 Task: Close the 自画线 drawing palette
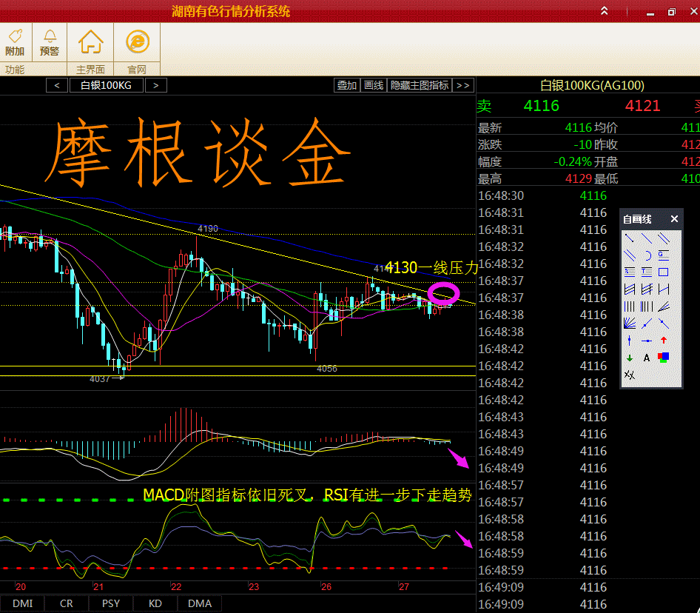(x=674, y=219)
